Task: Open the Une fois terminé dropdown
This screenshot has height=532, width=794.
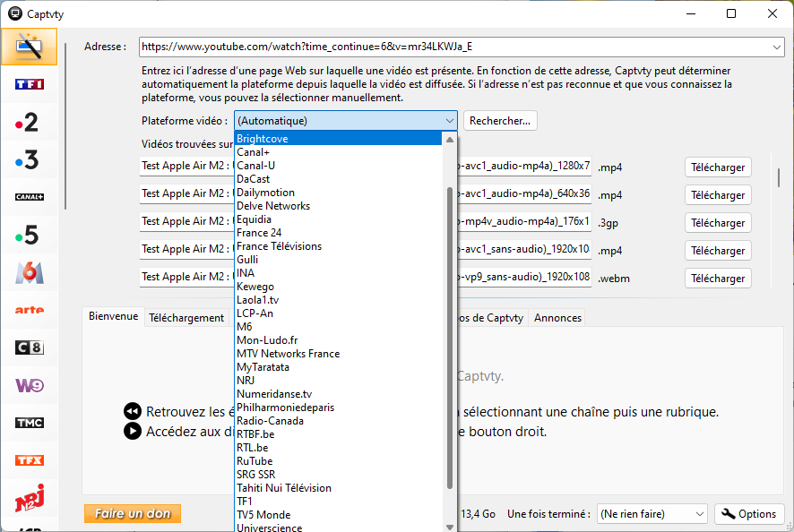Action: click(652, 514)
